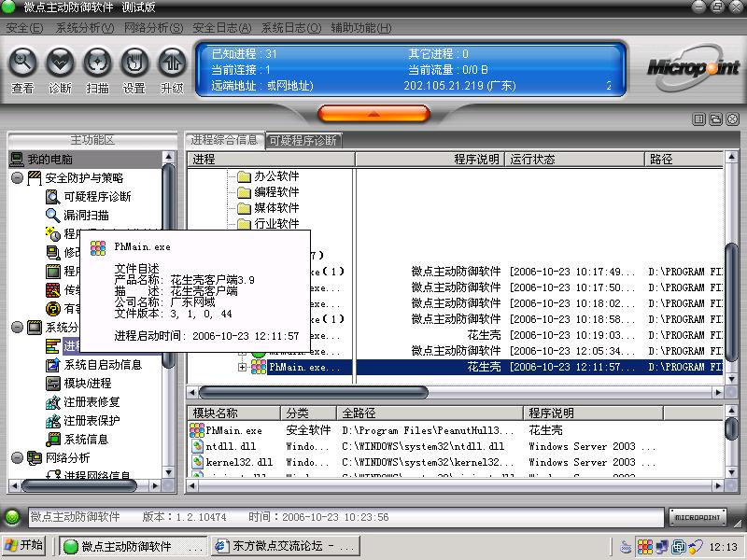Screen dimensions: 747x560
Task: Click the 网络分析 computers icon
Action: pos(35,457)
